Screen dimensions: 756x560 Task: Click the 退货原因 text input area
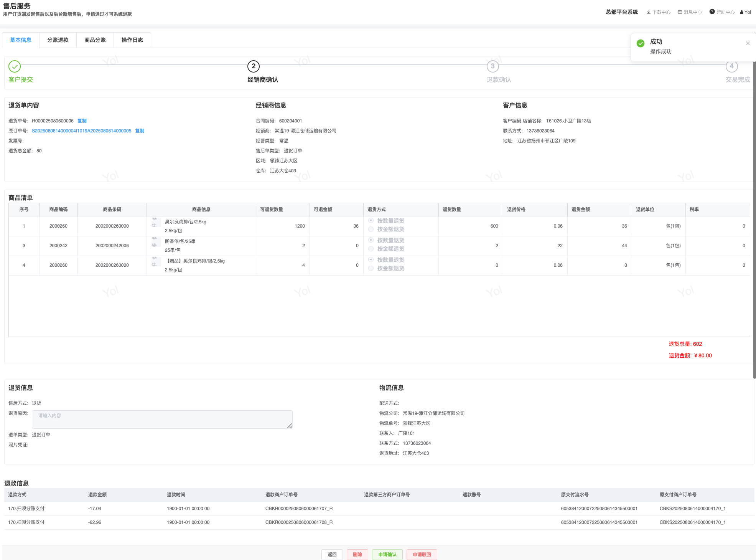(162, 419)
